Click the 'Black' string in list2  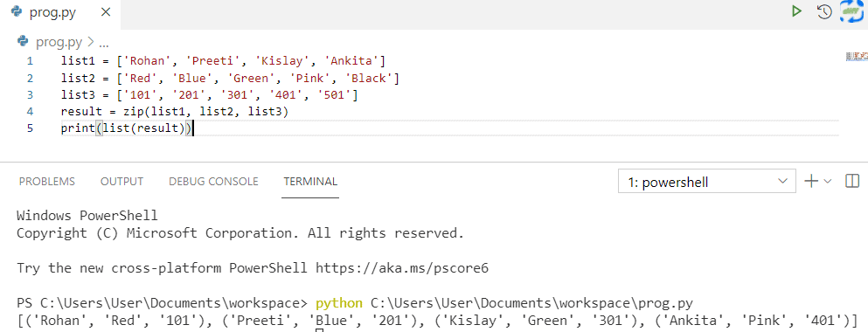point(368,78)
